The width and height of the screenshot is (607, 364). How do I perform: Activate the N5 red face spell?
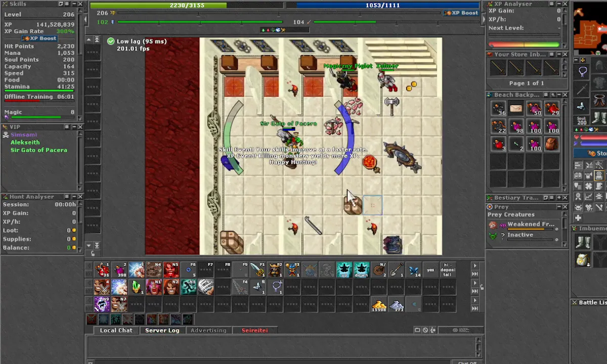(171, 269)
